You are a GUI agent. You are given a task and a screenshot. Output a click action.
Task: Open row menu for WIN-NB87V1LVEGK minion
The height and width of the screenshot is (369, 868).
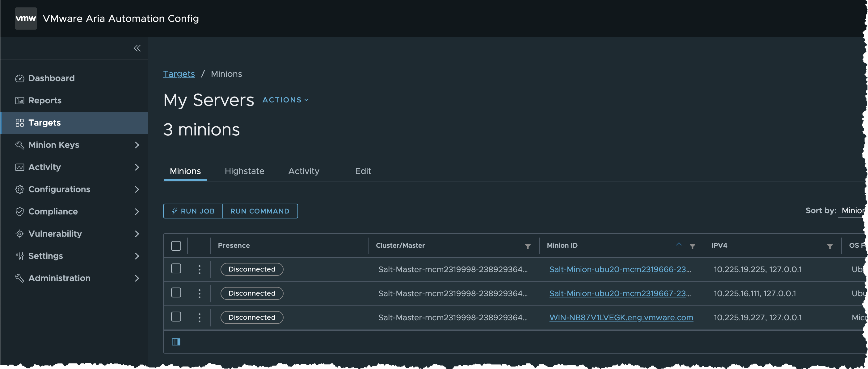coord(200,317)
